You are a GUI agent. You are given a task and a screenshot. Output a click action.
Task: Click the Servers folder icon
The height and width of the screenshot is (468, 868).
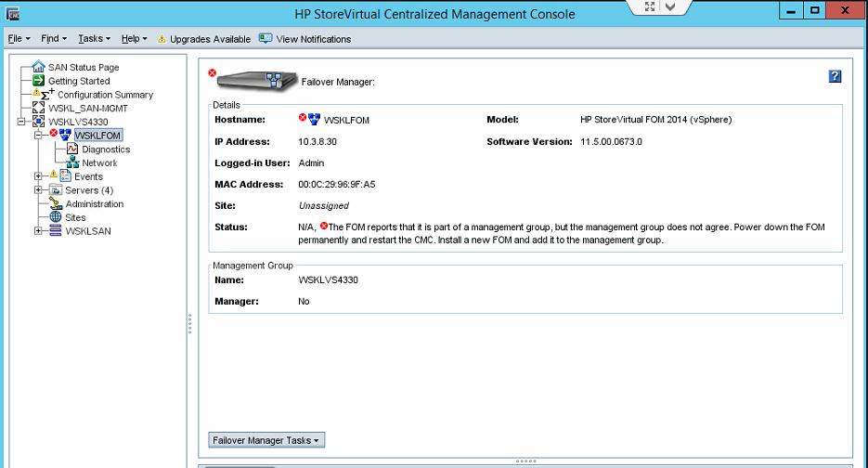click(x=56, y=190)
